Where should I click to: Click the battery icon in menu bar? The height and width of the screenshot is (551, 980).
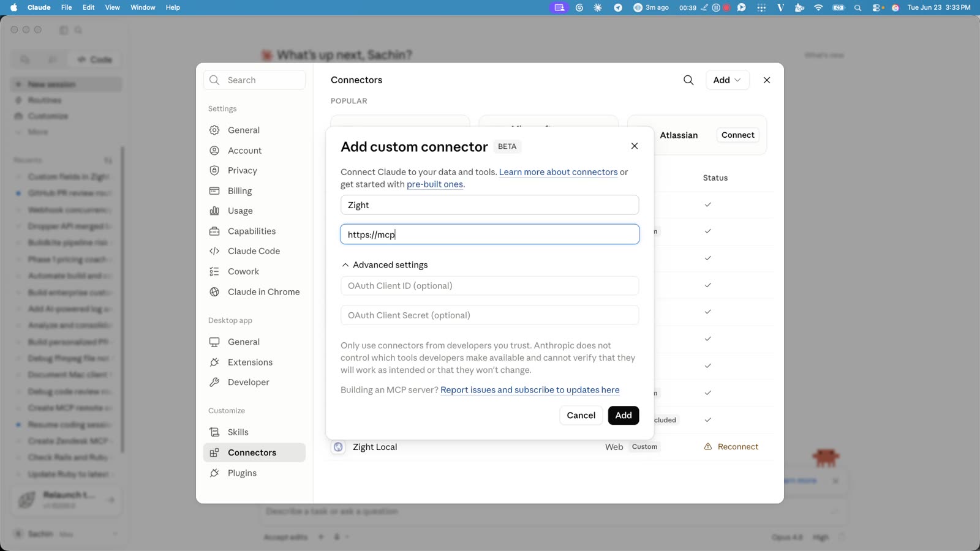coord(839,7)
